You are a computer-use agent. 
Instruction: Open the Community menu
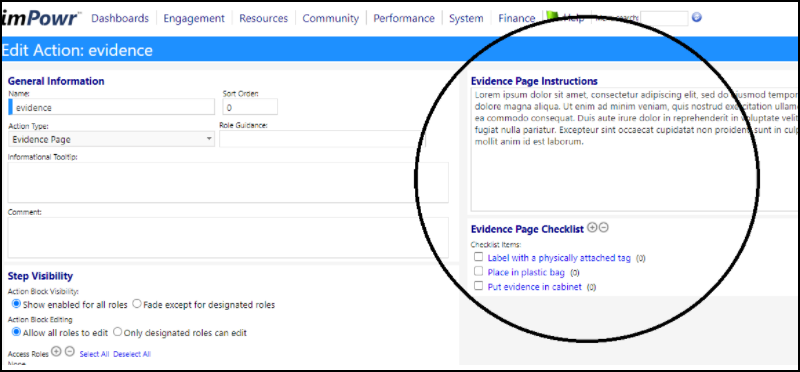(x=331, y=18)
